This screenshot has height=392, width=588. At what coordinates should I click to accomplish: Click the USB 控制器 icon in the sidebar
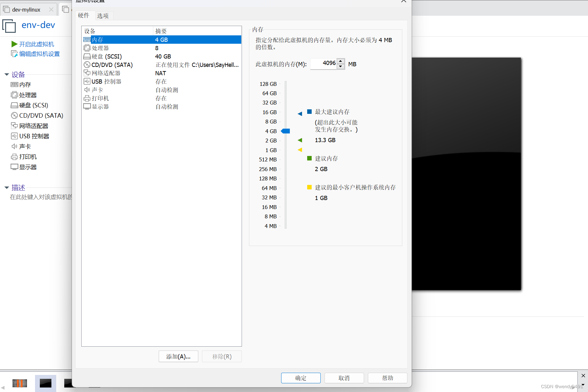click(x=14, y=136)
